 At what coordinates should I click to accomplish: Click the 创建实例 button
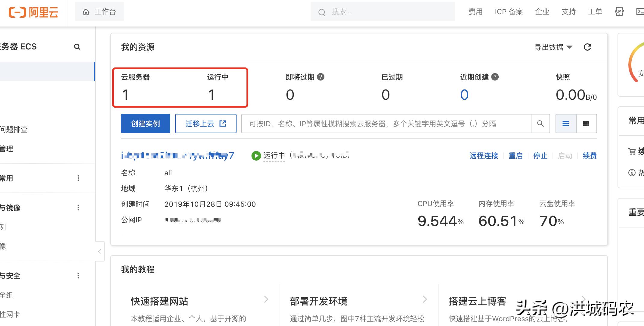click(145, 124)
